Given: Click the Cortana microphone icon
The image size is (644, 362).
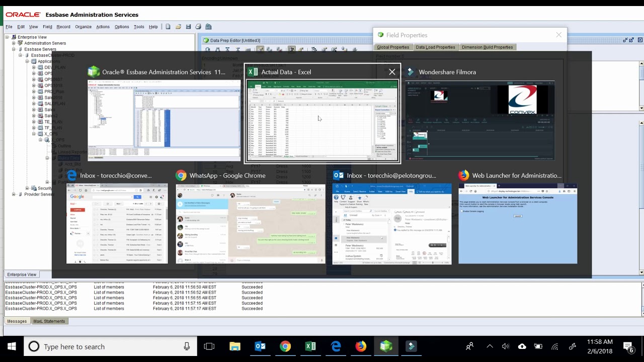Looking at the screenshot, I should pyautogui.click(x=187, y=346).
